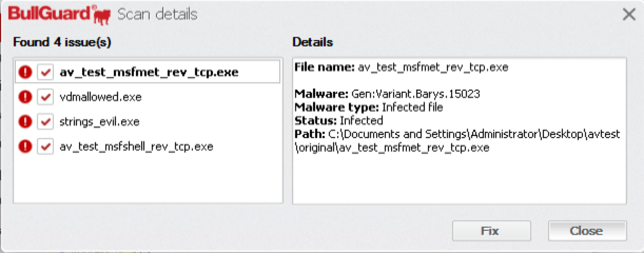Choose the strings_evil.exe issue entry
This screenshot has height=253, width=644.
99,122
